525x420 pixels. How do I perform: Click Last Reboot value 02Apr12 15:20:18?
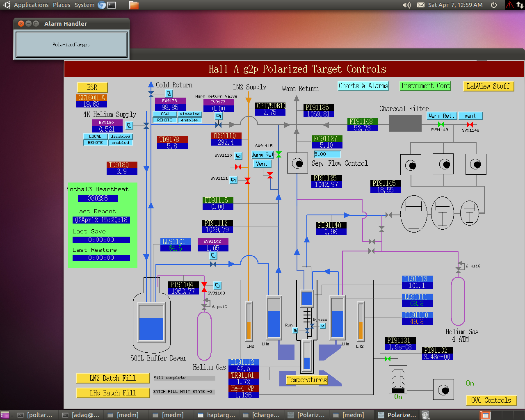click(x=101, y=220)
